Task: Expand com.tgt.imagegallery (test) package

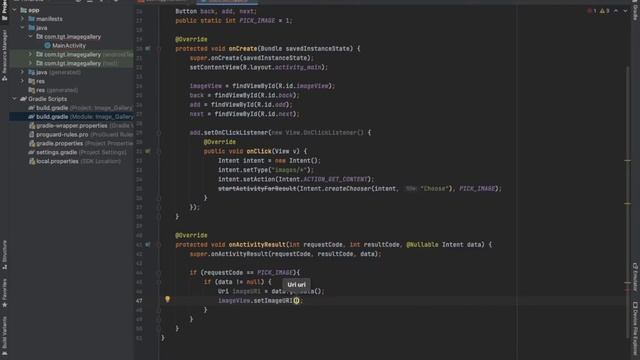Action: tap(31, 63)
